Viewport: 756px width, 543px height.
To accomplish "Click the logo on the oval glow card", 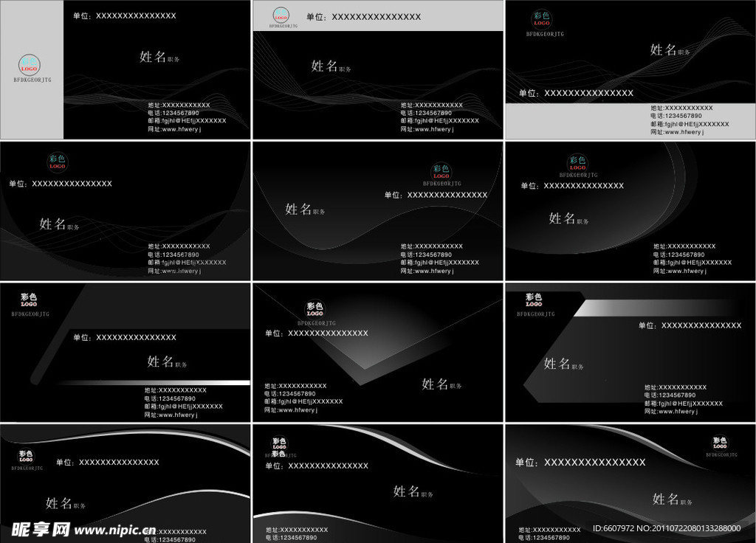I will click(x=577, y=163).
